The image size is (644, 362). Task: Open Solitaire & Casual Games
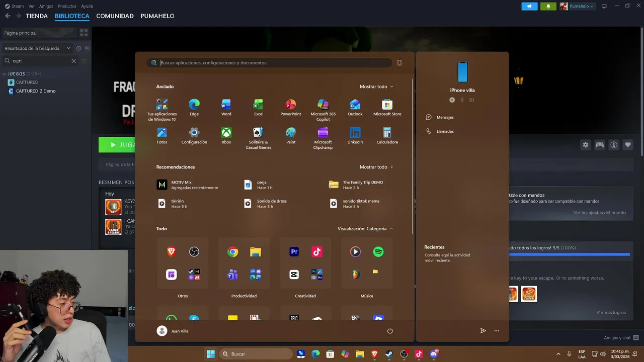click(258, 138)
